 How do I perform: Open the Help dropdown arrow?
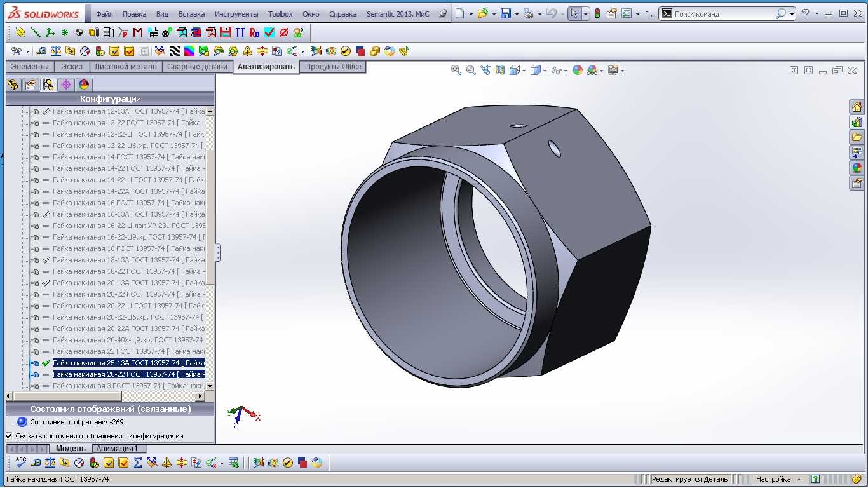click(816, 14)
